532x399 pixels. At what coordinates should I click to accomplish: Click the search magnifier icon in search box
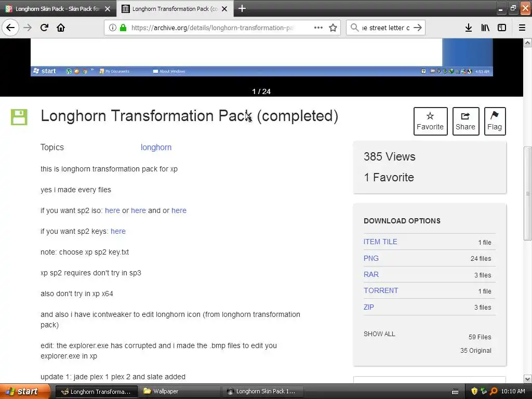354,28
